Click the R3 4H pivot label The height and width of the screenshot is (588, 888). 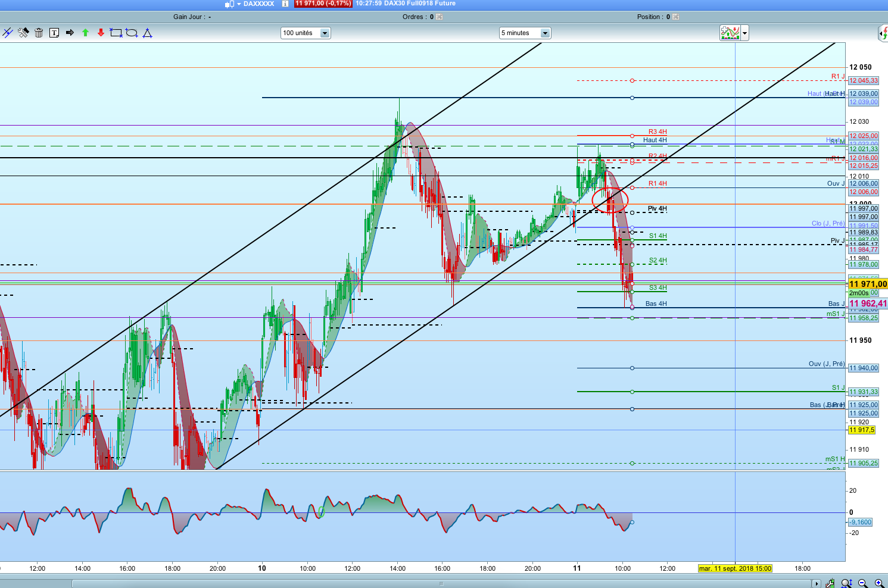[658, 132]
